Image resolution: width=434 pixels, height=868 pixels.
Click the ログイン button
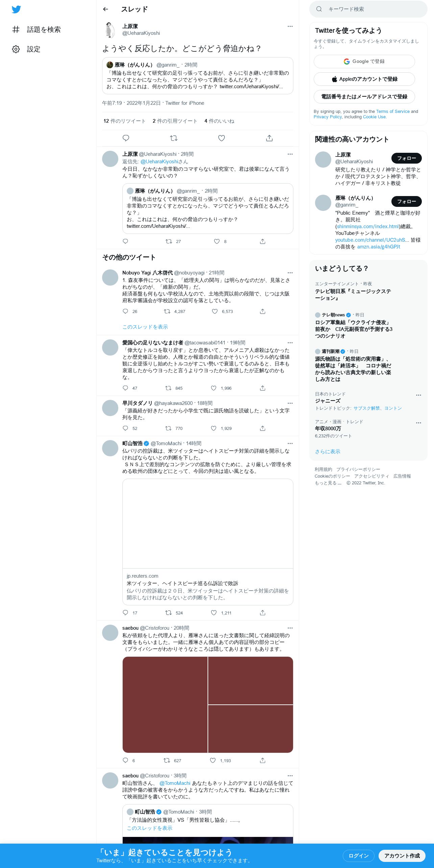click(x=358, y=855)
